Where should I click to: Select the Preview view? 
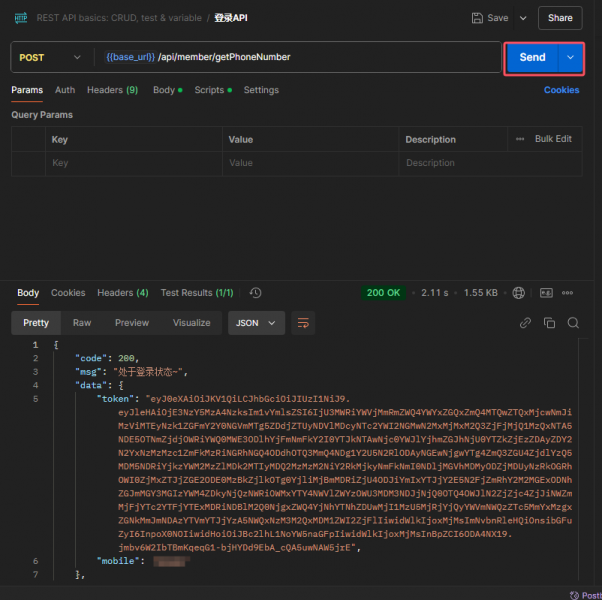point(132,323)
